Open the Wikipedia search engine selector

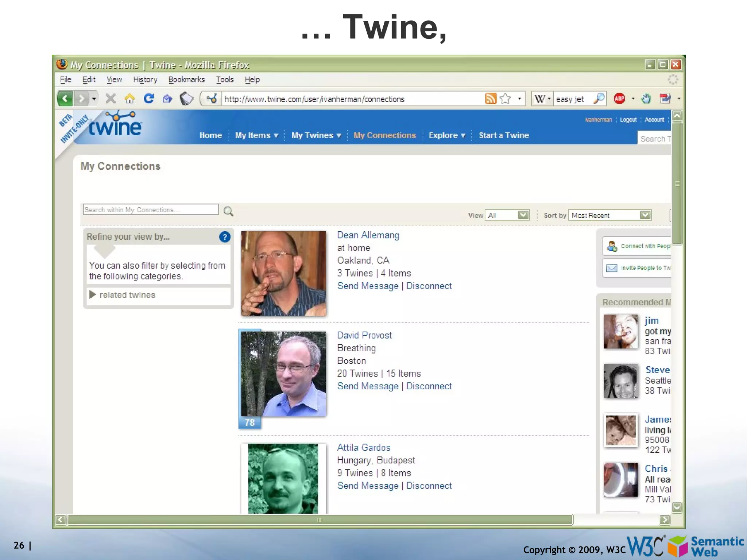(542, 99)
